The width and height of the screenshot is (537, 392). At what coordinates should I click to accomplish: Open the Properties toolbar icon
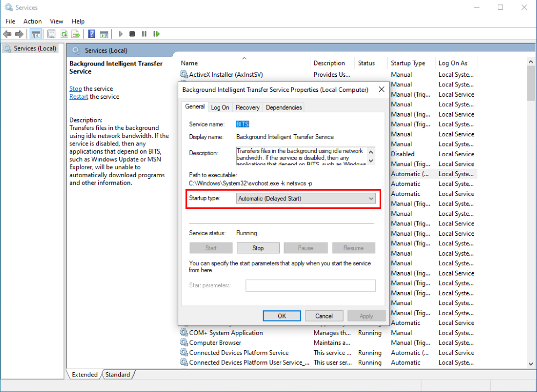coord(51,34)
